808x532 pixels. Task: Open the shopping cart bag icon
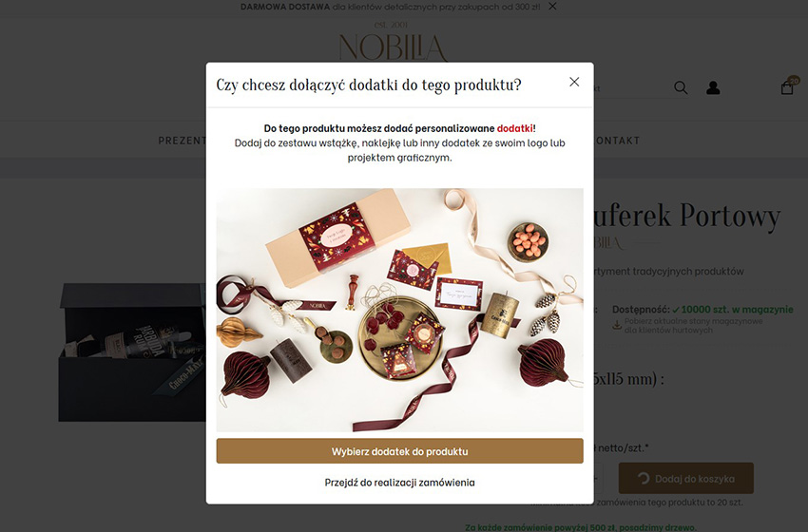tap(787, 88)
